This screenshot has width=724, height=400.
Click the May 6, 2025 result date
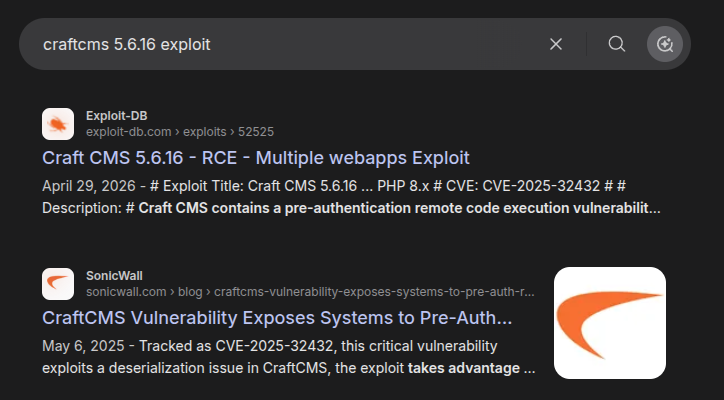(x=83, y=346)
